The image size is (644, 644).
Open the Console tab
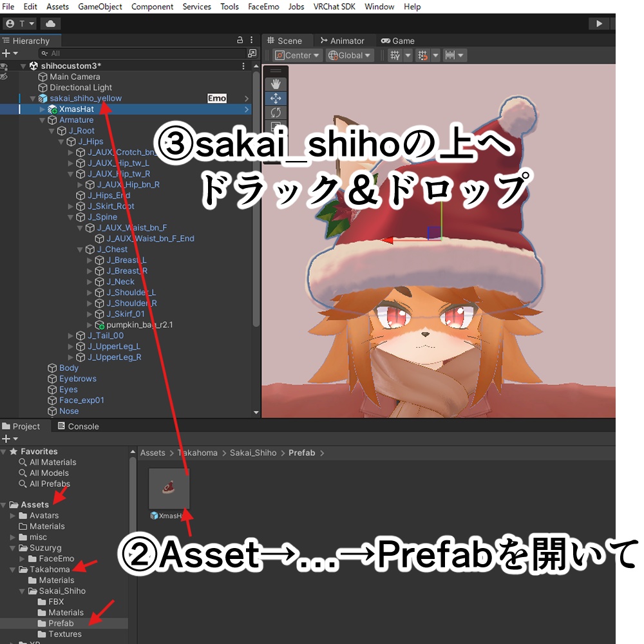point(78,426)
